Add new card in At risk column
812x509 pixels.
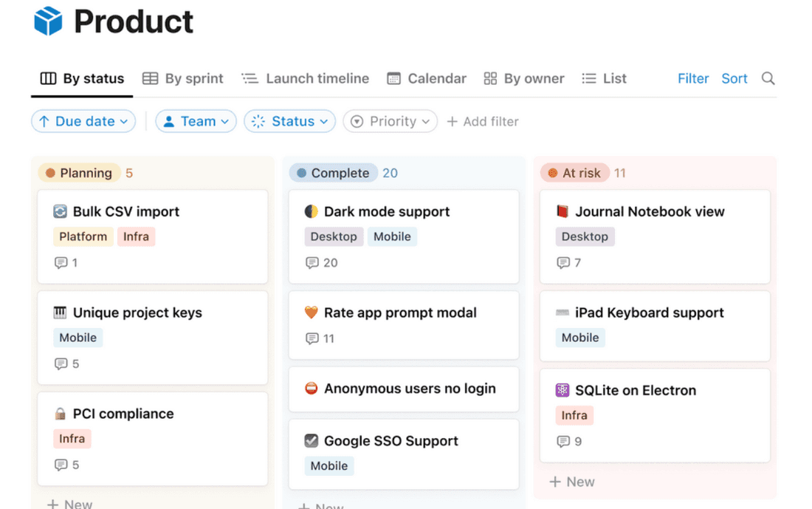[x=572, y=482]
